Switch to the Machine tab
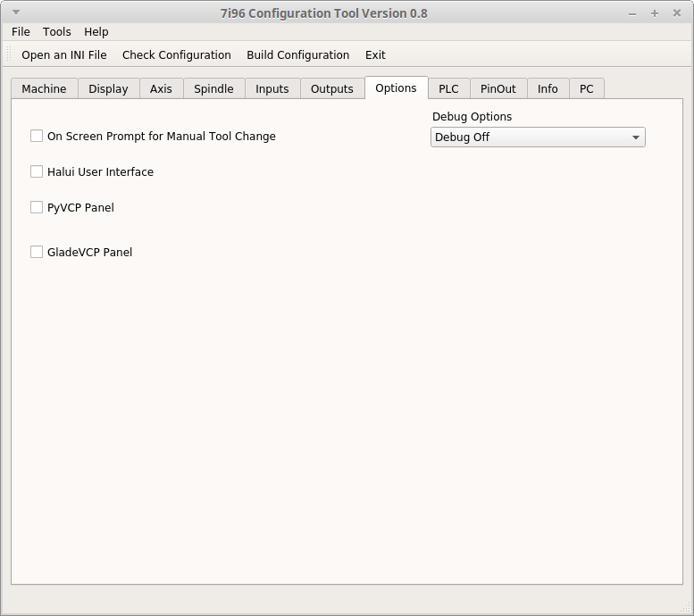 (x=45, y=89)
